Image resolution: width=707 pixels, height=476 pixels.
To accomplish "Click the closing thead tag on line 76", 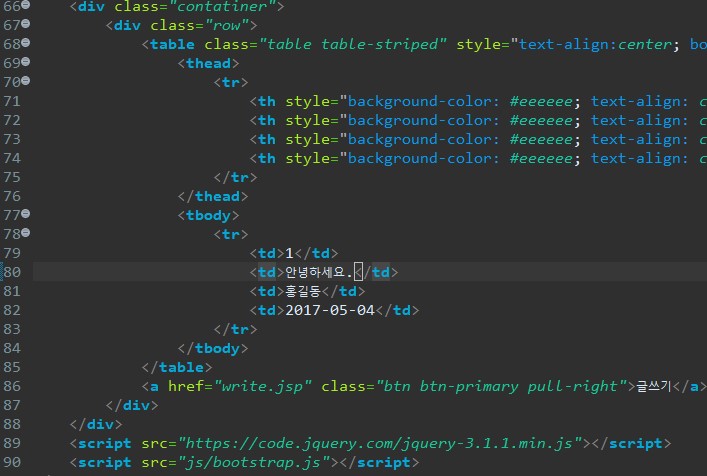I will pos(213,197).
